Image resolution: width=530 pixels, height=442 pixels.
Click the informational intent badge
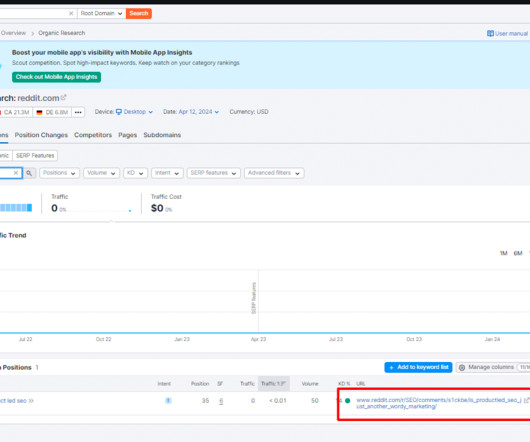pos(168,401)
